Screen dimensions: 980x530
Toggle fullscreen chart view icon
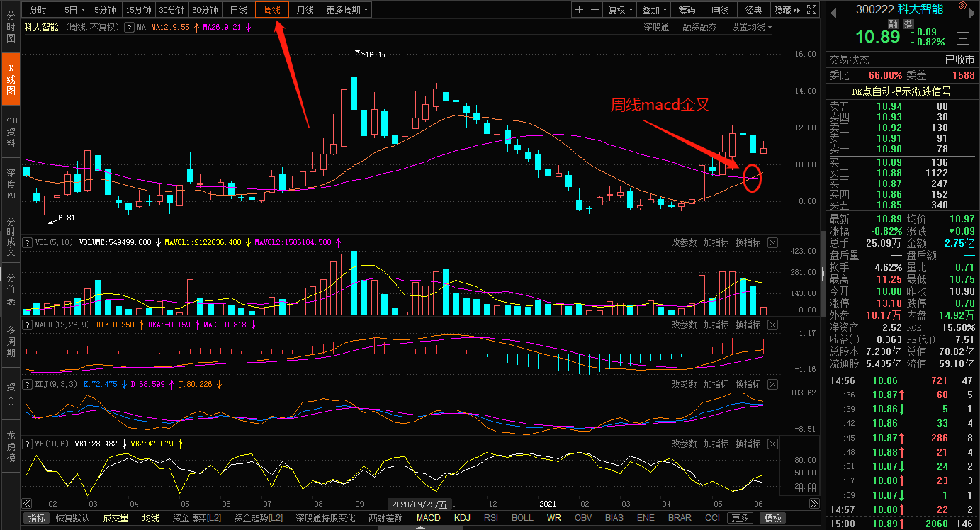[x=811, y=10]
